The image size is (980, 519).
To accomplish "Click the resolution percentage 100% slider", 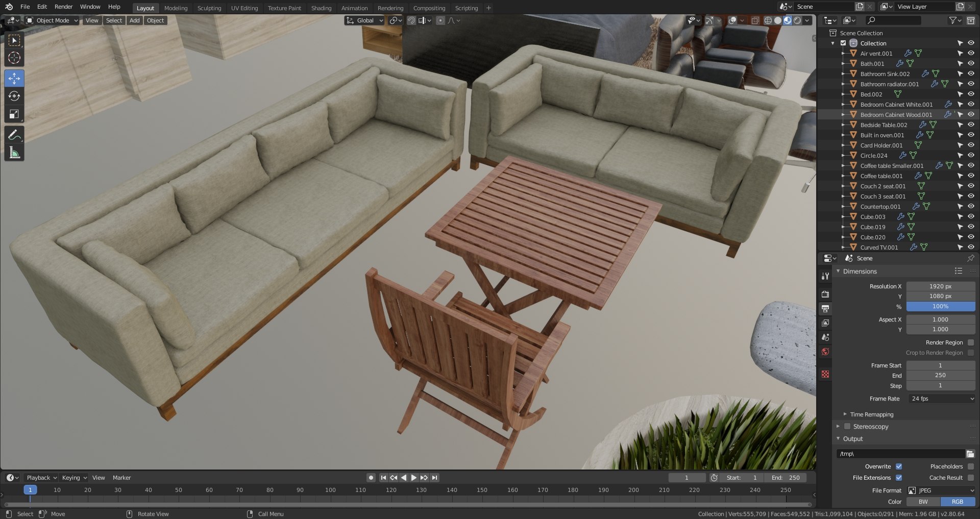I will coord(941,306).
